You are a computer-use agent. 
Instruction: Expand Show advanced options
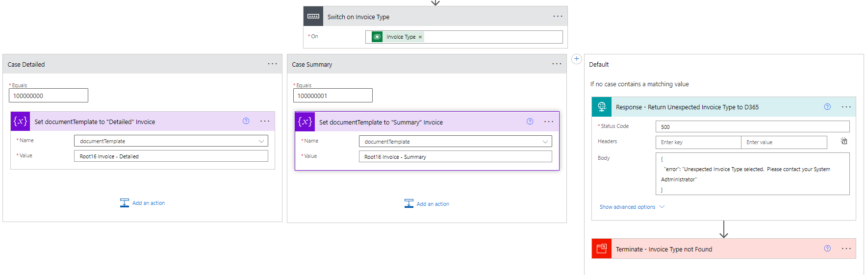pyautogui.click(x=632, y=207)
